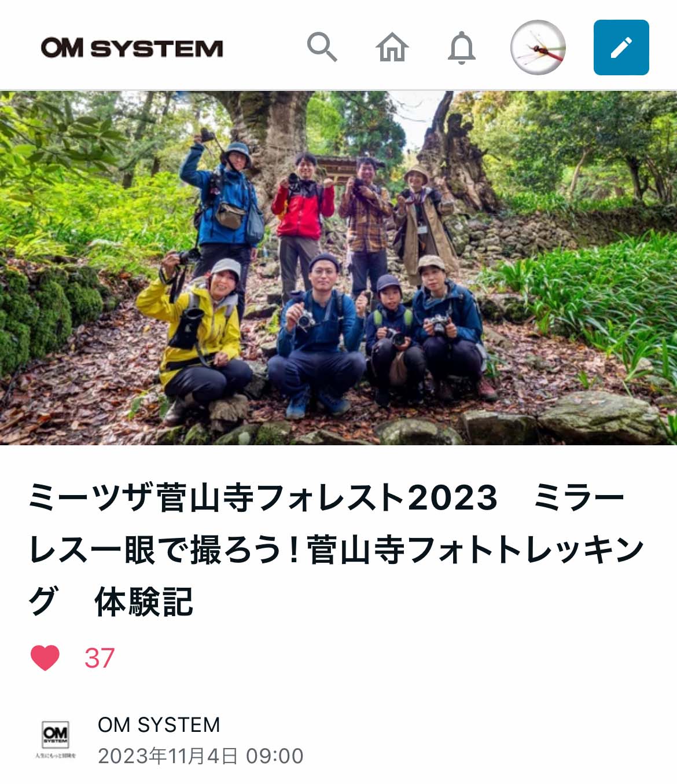Like the post with the heart icon
Image resolution: width=677 pixels, height=784 pixels.
[45, 658]
